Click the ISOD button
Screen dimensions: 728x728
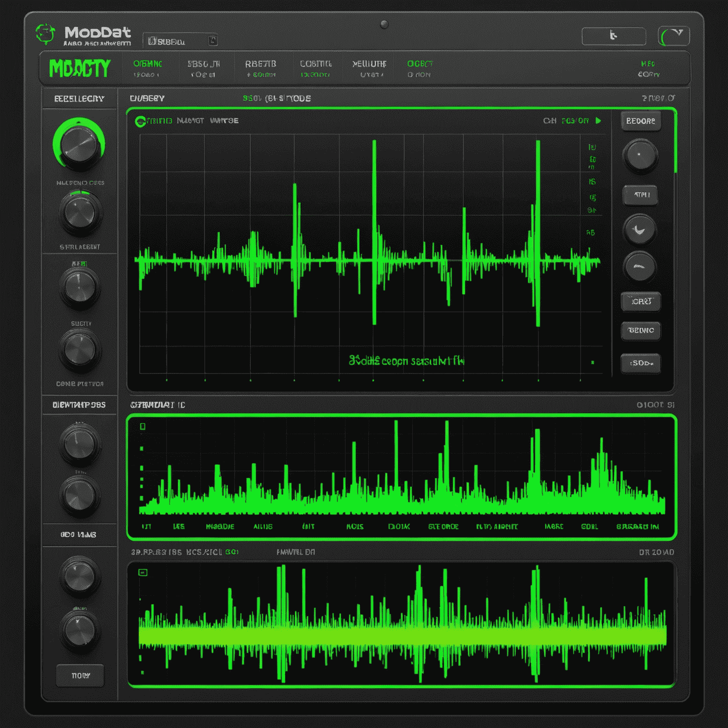[641, 363]
